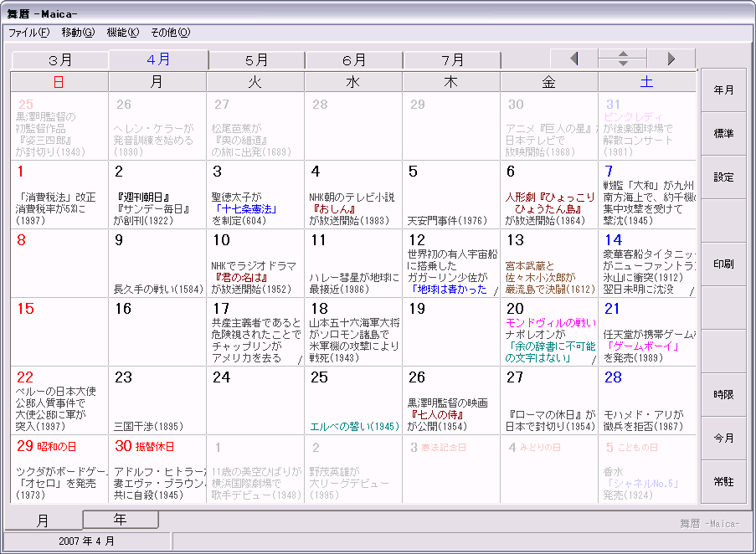
Task: Select April 4 おしん cell
Action: [353, 195]
